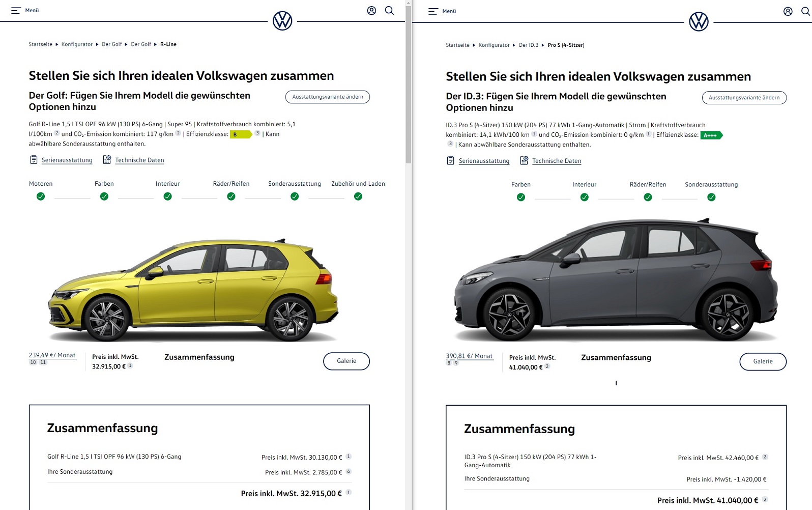Click the Serienausstattung list icon for the Golf
Viewport: 812px width, 510px height.
coord(34,160)
